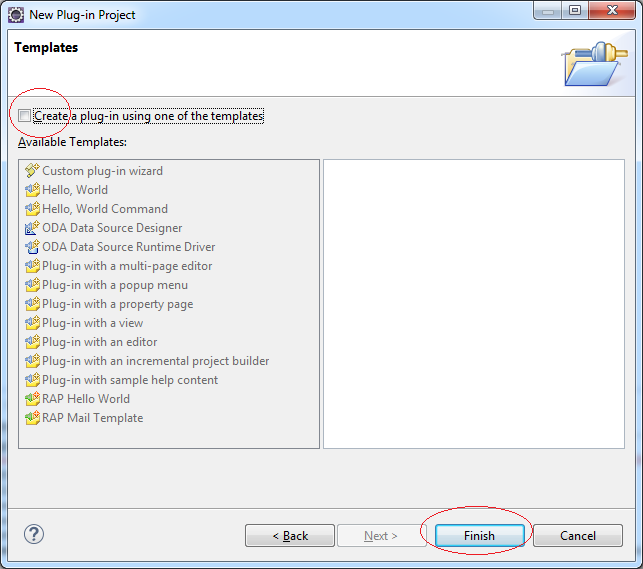Image resolution: width=643 pixels, height=569 pixels.
Task: Select 'ODA Data Source Runtime Driver' entry
Action: (128, 247)
